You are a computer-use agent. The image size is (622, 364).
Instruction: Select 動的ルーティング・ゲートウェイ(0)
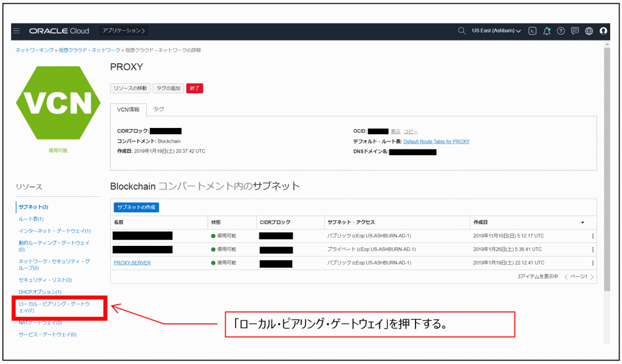(x=54, y=246)
